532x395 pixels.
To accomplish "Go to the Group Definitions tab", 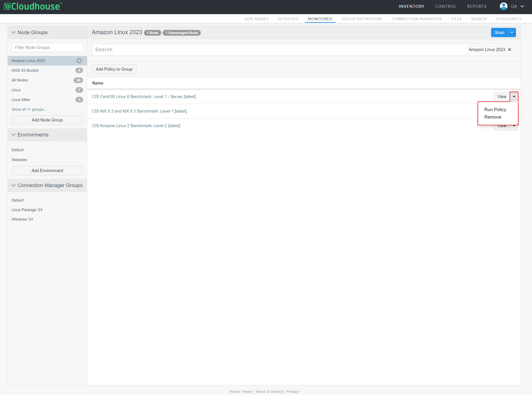I will coord(362,19).
